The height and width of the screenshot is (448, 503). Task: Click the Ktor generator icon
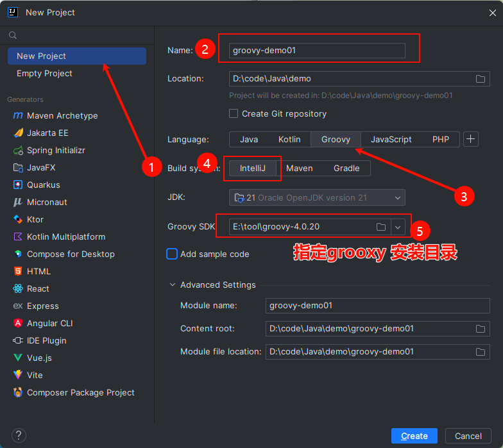(18, 219)
